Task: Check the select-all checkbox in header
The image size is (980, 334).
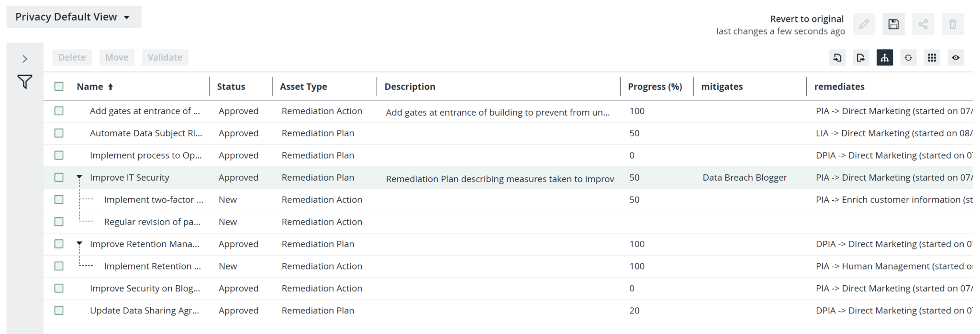Action: click(x=59, y=86)
